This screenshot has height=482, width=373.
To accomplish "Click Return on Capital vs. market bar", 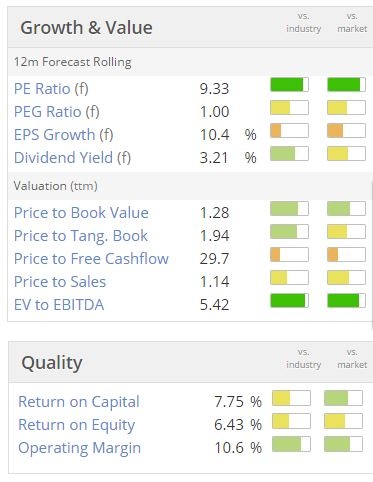I will point(343,398).
